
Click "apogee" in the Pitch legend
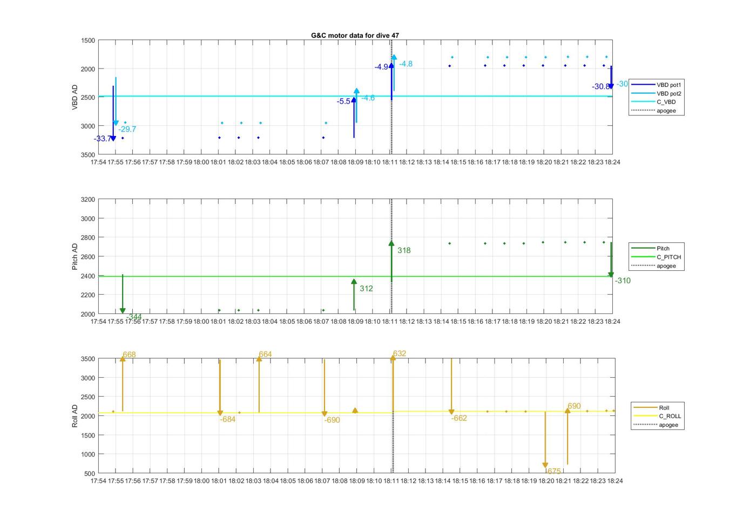coord(653,265)
